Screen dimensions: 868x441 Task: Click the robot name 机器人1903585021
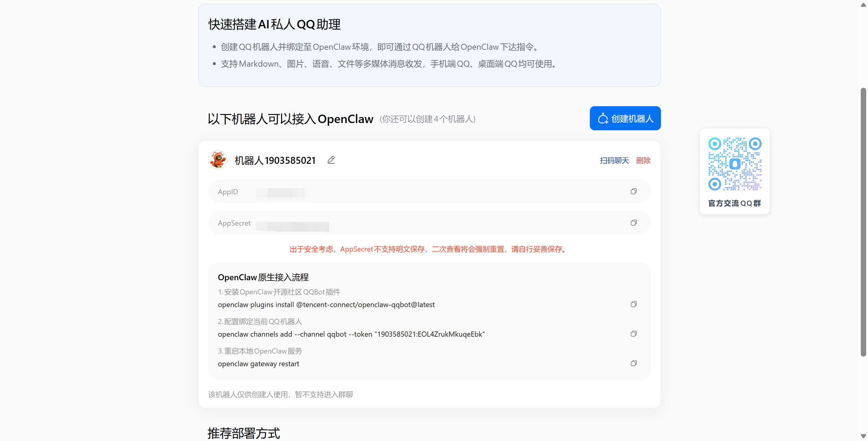(275, 160)
